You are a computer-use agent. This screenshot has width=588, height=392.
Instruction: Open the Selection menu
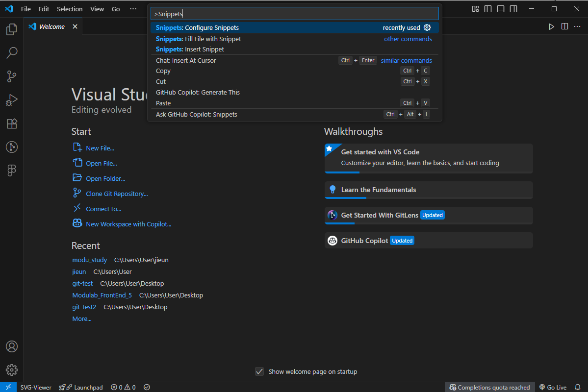[69, 9]
